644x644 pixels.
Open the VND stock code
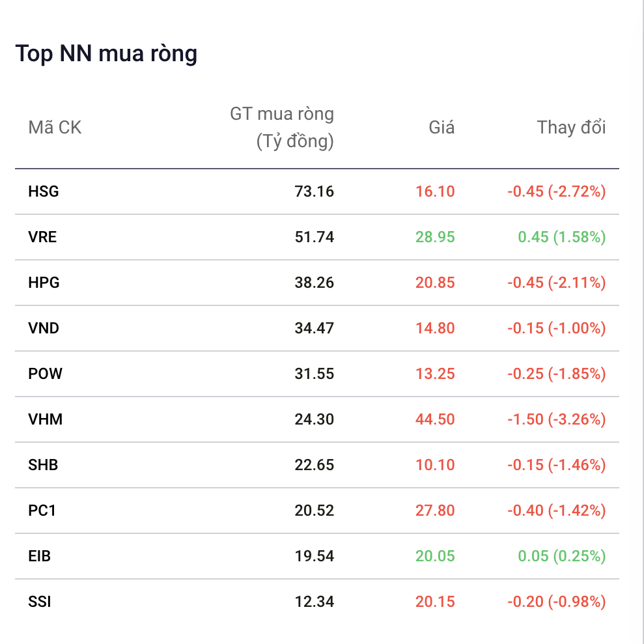[44, 328]
